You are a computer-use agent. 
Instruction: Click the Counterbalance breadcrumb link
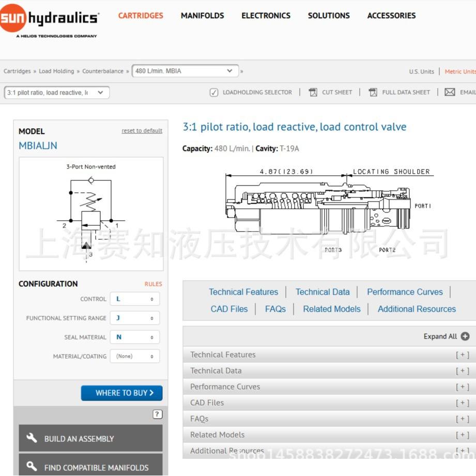pos(103,71)
